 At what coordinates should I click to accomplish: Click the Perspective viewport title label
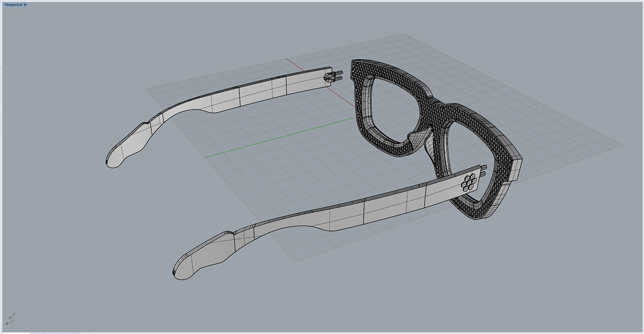tap(13, 5)
